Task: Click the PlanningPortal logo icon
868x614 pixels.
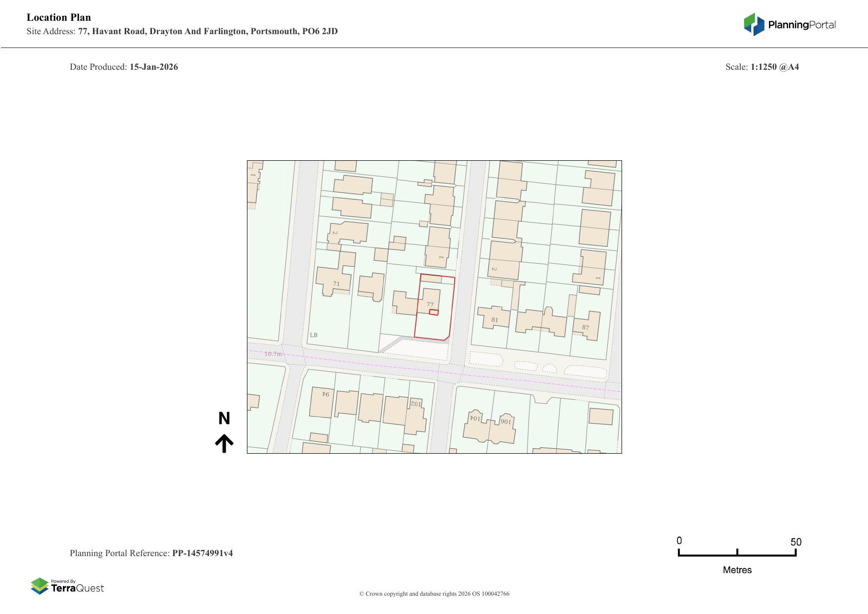Action: [754, 24]
